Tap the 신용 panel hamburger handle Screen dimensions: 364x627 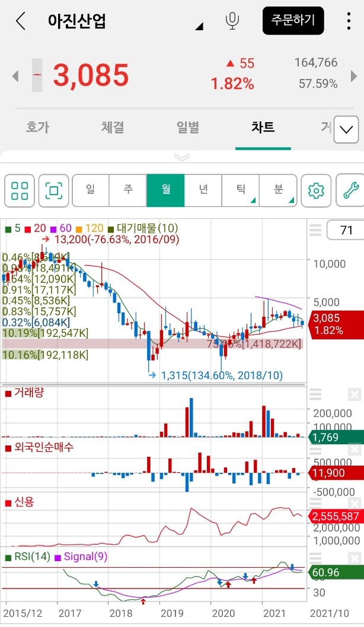tap(315, 503)
